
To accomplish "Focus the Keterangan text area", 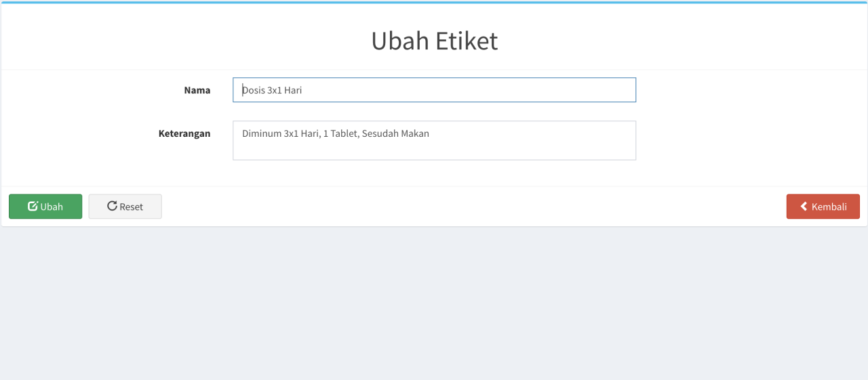I will 434,140.
